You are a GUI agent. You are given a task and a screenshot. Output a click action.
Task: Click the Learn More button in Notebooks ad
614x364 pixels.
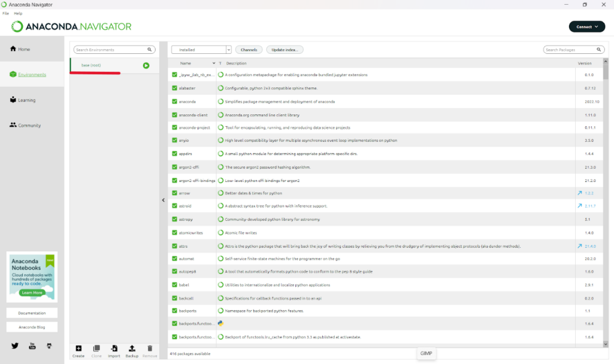coord(32,292)
